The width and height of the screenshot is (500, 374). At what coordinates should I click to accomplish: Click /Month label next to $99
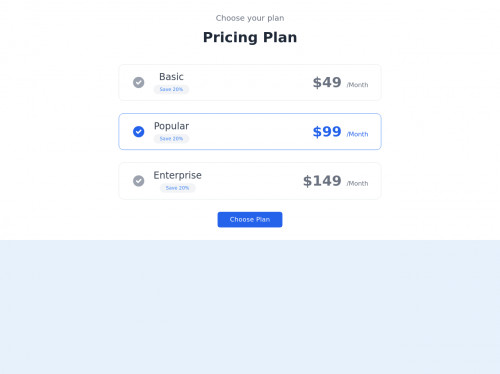[x=357, y=134]
